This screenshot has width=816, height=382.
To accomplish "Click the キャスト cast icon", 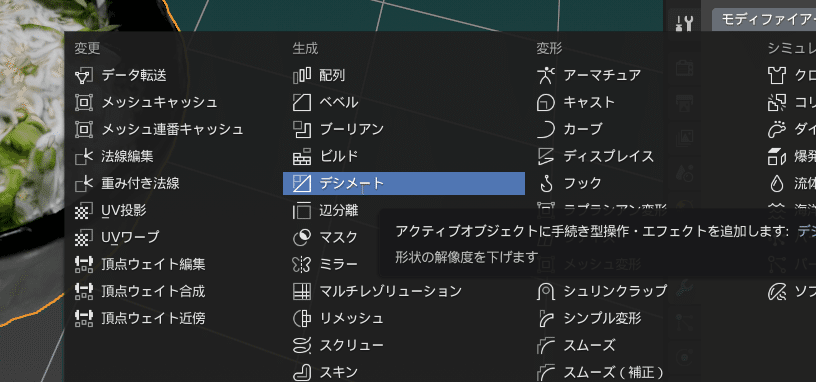I will 545,103.
